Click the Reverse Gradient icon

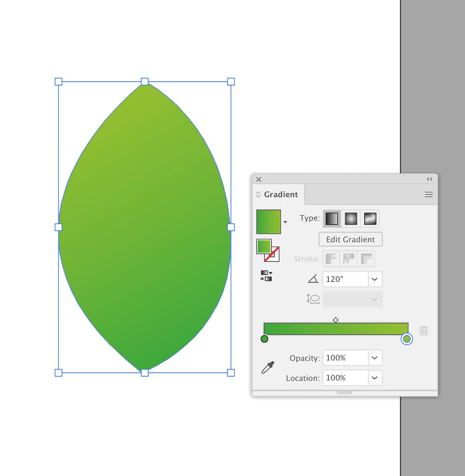[x=267, y=276]
